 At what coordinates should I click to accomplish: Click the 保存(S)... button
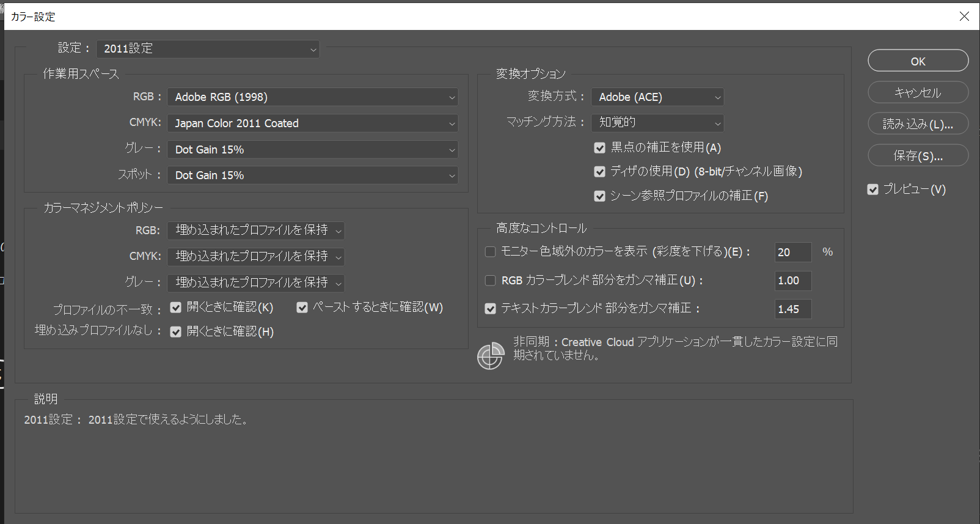(918, 156)
